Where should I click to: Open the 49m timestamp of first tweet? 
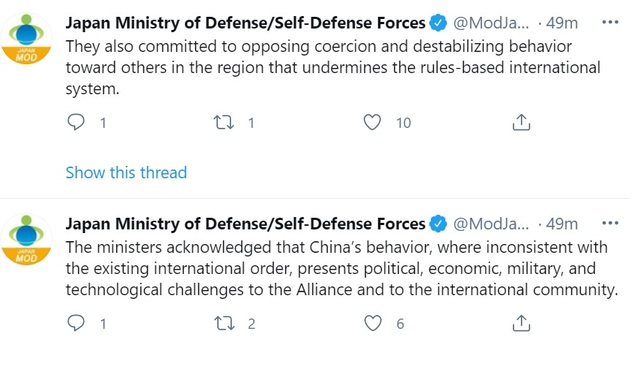click(562, 23)
